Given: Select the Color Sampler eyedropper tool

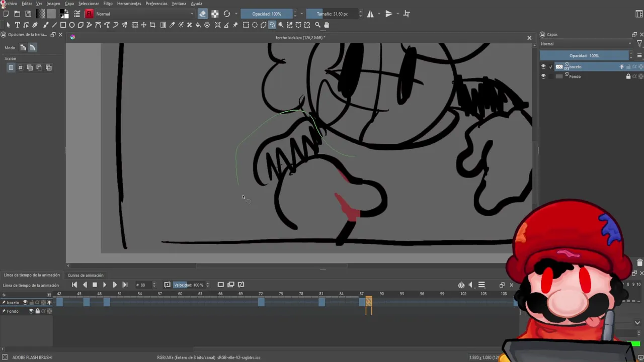Looking at the screenshot, I should (x=172, y=25).
